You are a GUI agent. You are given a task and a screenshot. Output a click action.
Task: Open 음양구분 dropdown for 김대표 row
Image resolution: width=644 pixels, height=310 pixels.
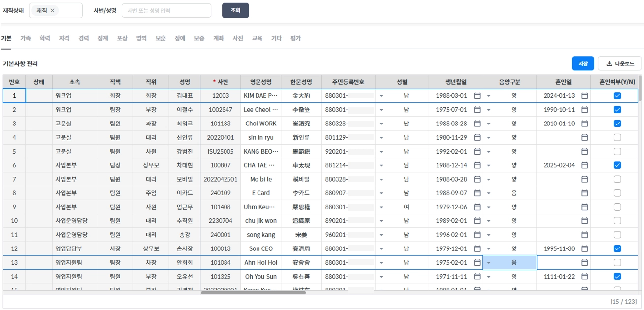489,96
